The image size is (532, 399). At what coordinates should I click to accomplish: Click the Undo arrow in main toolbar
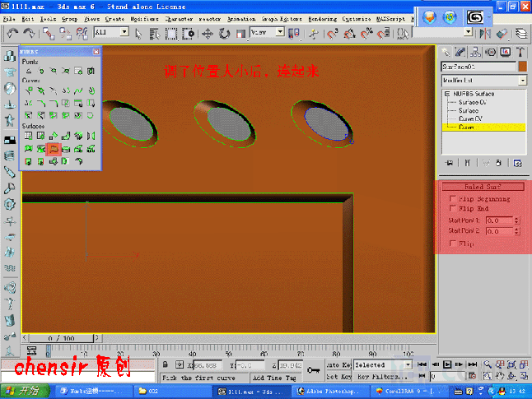point(13,33)
